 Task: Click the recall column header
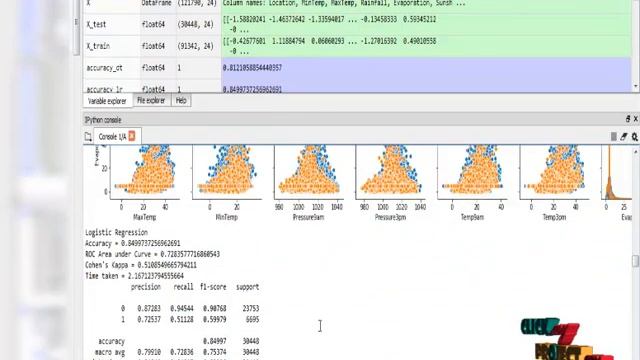click(x=184, y=287)
